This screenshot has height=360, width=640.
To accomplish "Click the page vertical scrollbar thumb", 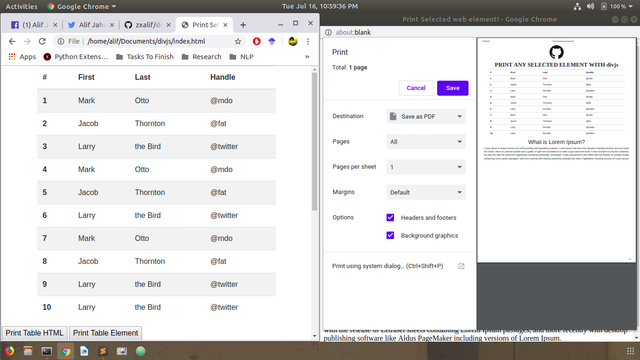I will point(314,142).
